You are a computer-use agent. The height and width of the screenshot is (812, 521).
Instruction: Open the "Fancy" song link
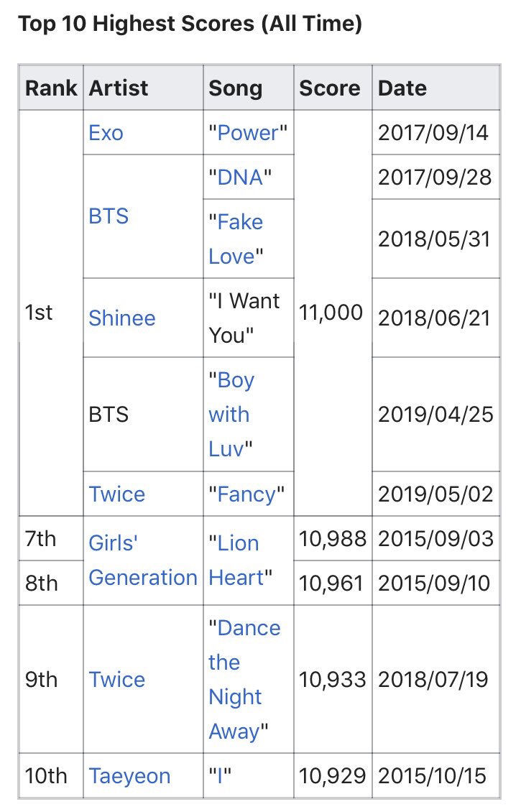tap(246, 494)
